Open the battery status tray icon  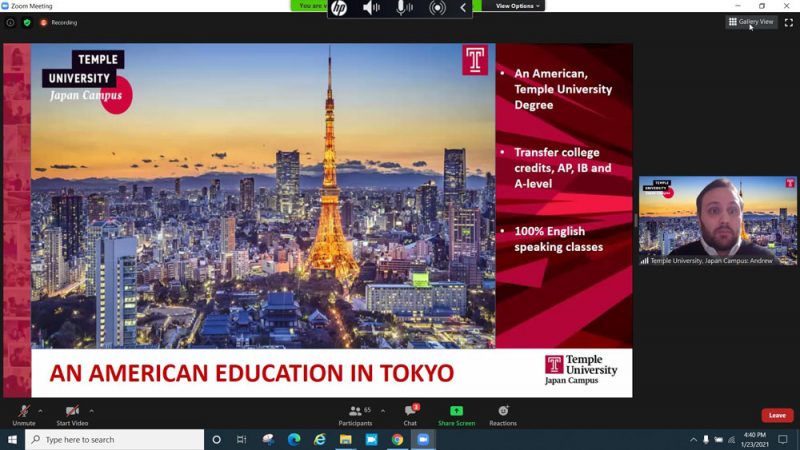(x=718, y=439)
